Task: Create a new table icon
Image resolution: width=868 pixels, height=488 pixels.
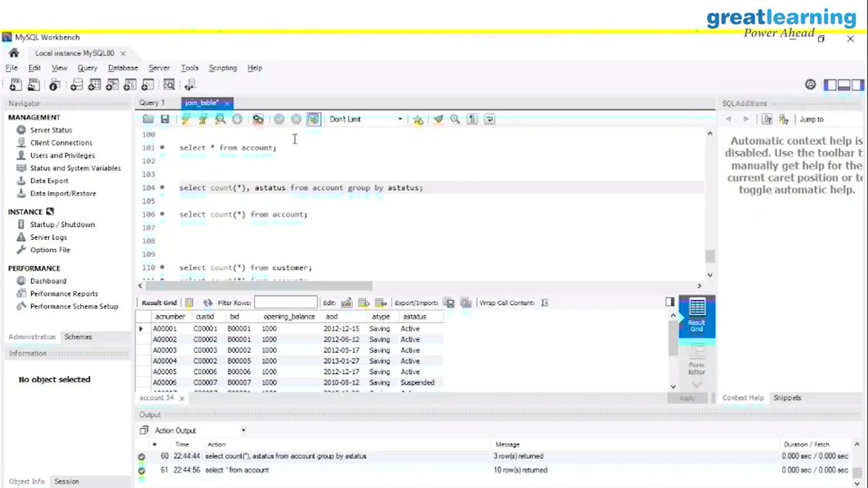Action: (x=94, y=85)
